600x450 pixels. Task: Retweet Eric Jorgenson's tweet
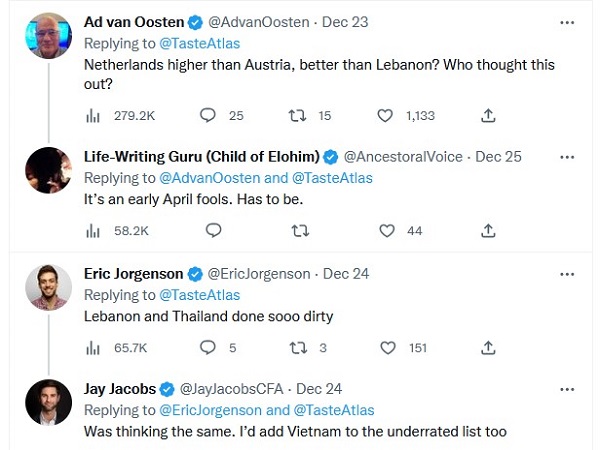coord(297,347)
